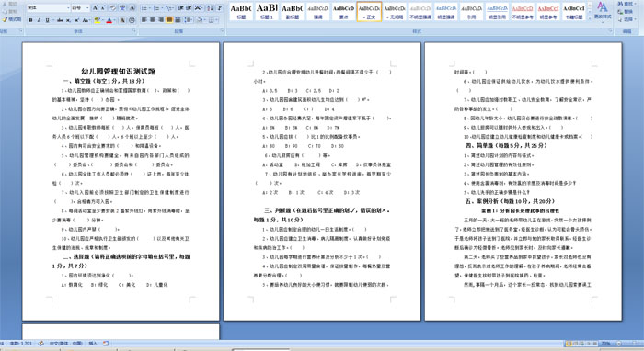Click the subscript icon

click(68, 20)
